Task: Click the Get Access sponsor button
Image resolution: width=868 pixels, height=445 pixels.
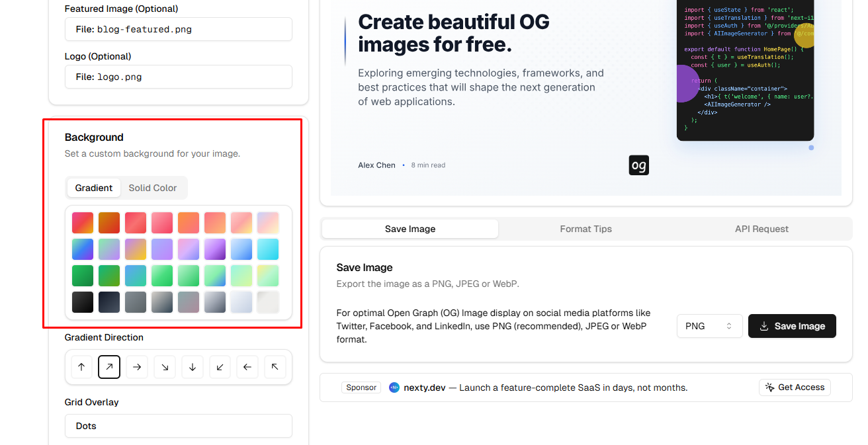Action: [x=795, y=387]
